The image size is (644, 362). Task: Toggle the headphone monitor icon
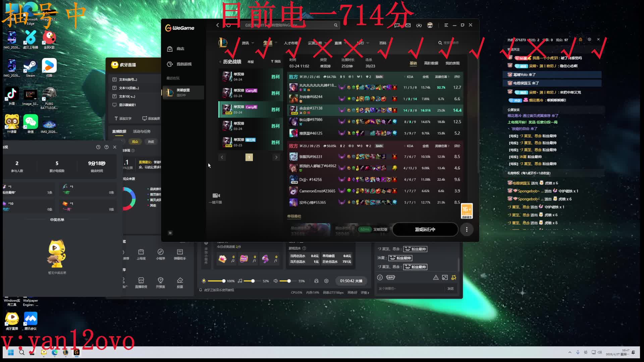(x=316, y=281)
